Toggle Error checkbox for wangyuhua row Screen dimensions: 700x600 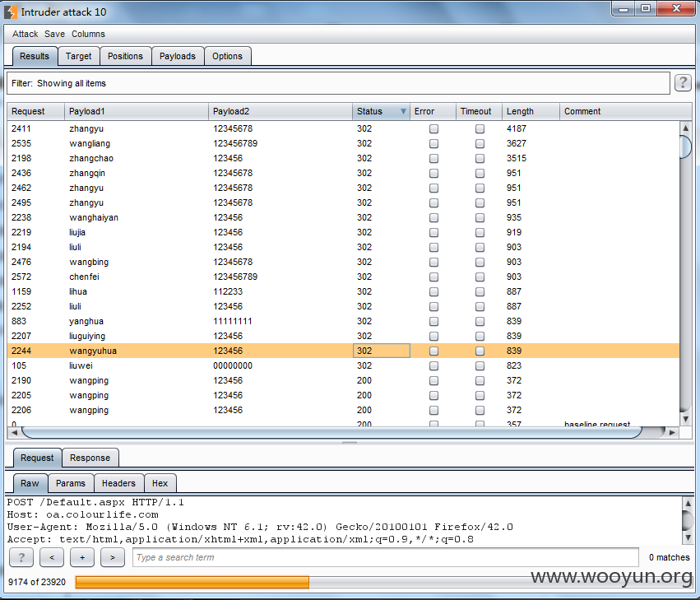coord(433,351)
